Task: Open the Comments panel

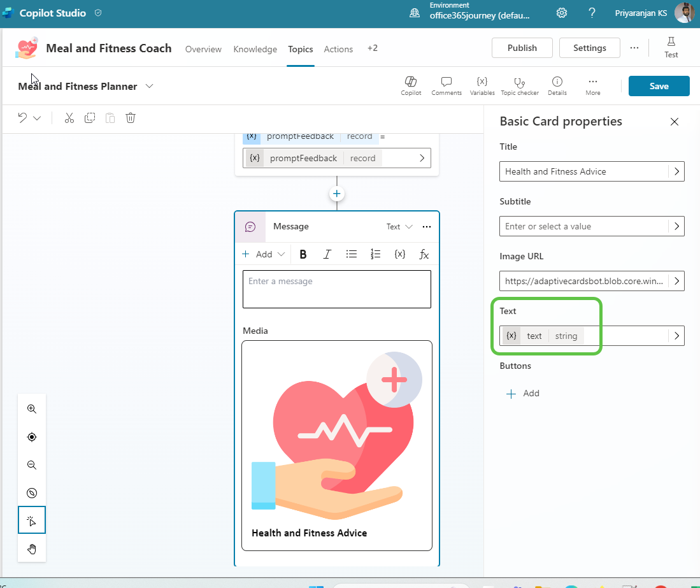Action: (446, 85)
